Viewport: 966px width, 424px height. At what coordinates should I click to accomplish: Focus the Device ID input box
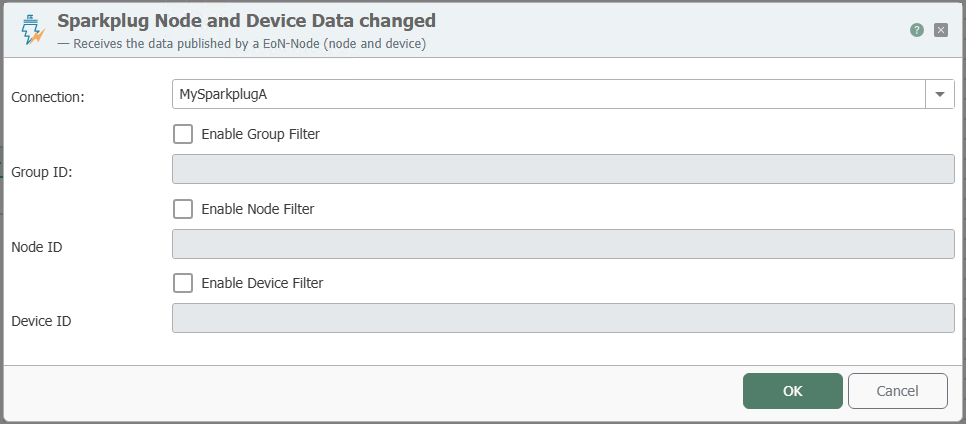click(563, 318)
